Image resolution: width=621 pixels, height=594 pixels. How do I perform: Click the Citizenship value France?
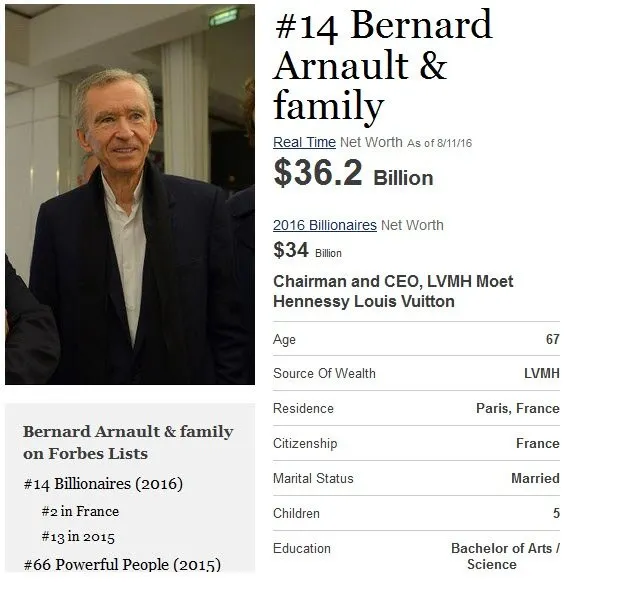[537, 443]
